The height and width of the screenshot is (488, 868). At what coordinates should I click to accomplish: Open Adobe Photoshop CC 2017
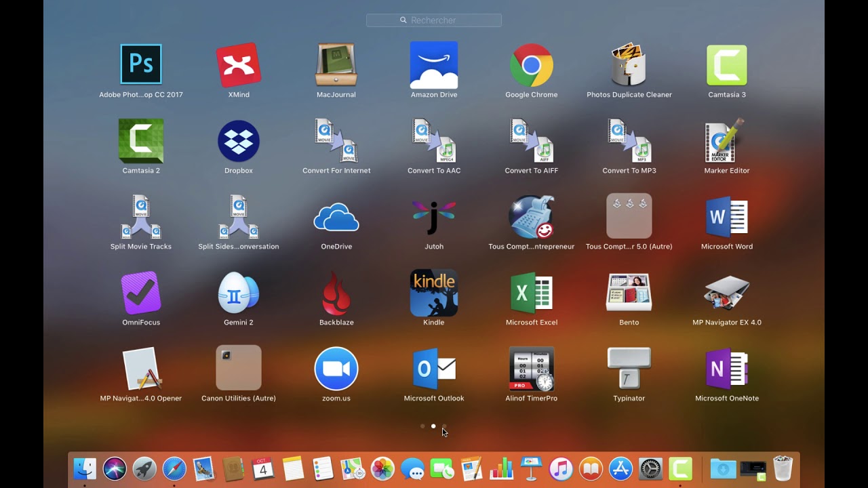141,64
